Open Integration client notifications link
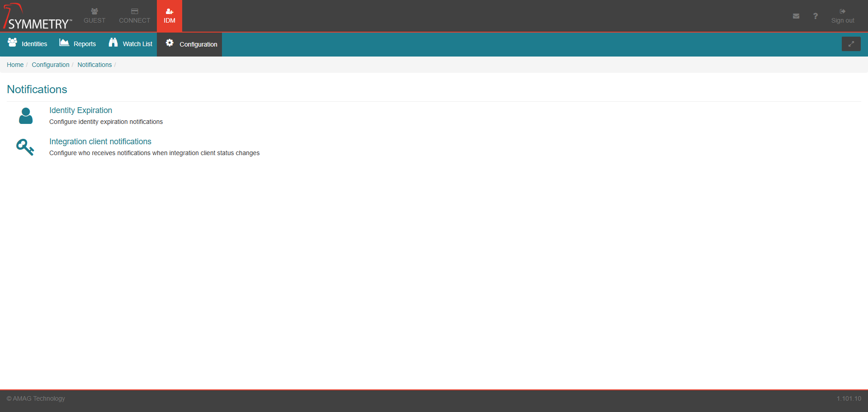 pyautogui.click(x=100, y=142)
